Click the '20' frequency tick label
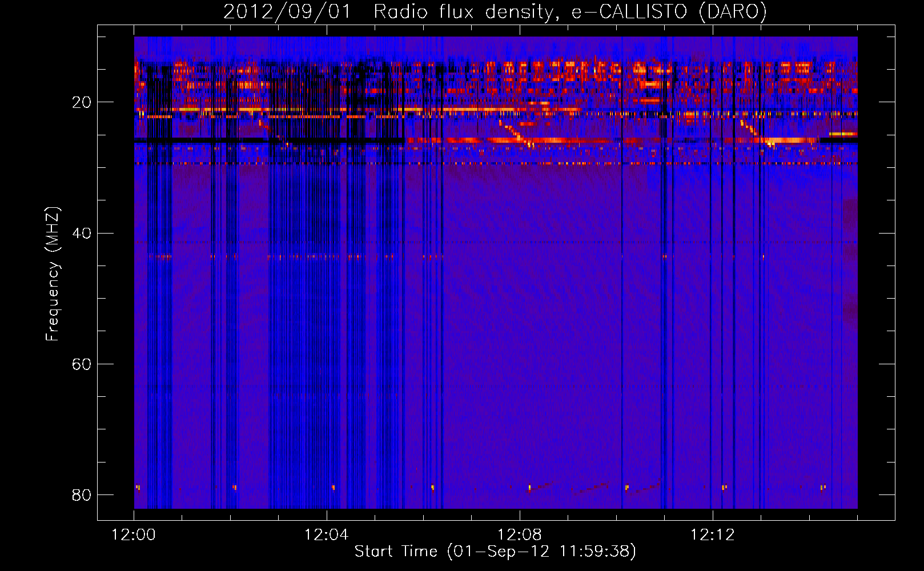 [x=82, y=102]
